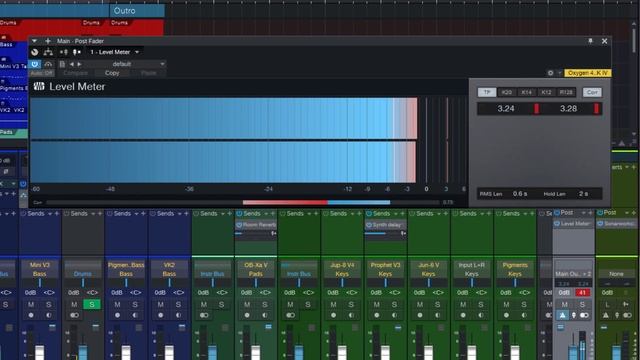Viewport: 640px width, 360px height.
Task: Select the R128 meter mode tab
Action: point(566,92)
